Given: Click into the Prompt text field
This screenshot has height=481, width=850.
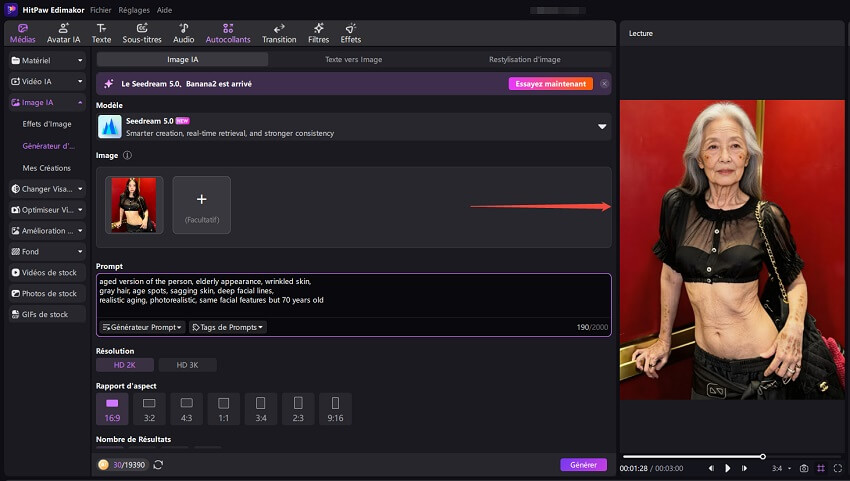Looking at the screenshot, I should coord(353,295).
